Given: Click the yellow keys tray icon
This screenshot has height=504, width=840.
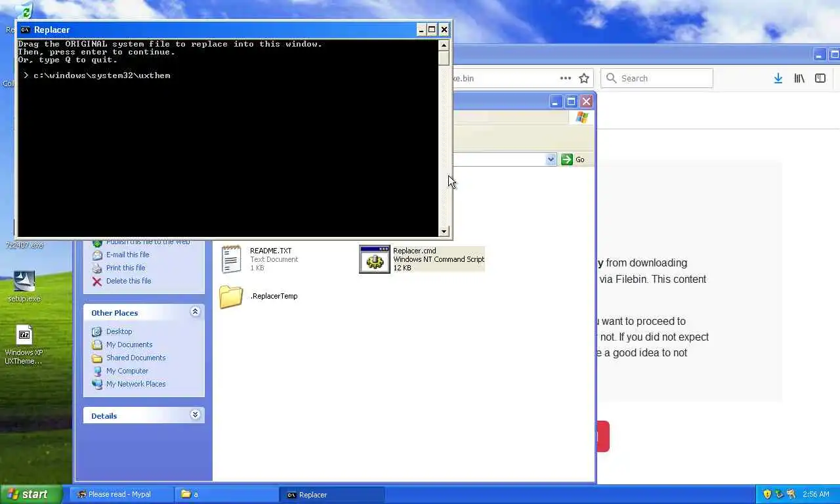Looking at the screenshot, I should [x=791, y=494].
